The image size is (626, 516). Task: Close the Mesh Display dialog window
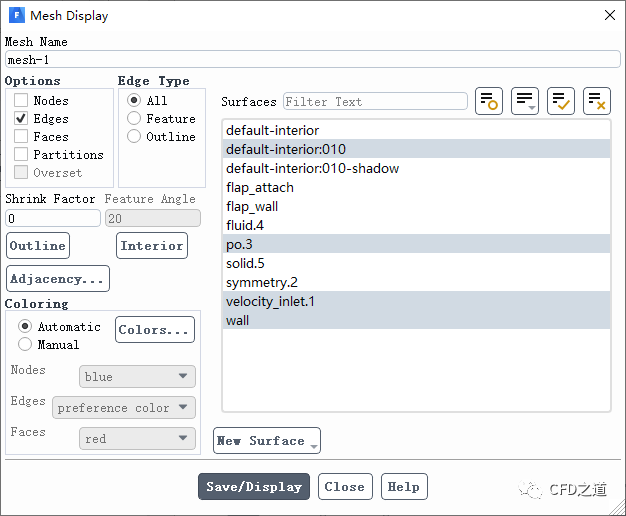pyautogui.click(x=609, y=16)
